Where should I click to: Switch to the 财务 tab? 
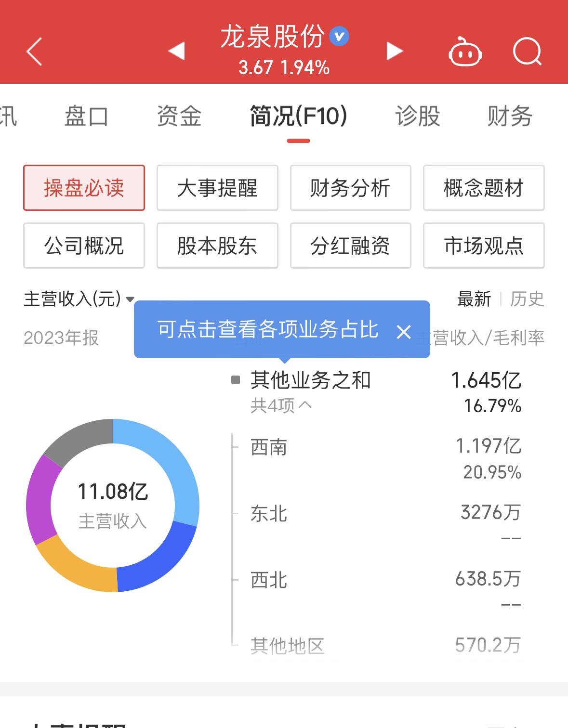click(509, 116)
